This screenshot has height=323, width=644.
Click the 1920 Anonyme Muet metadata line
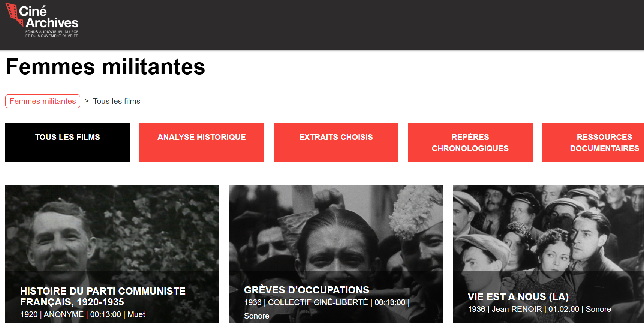83,314
